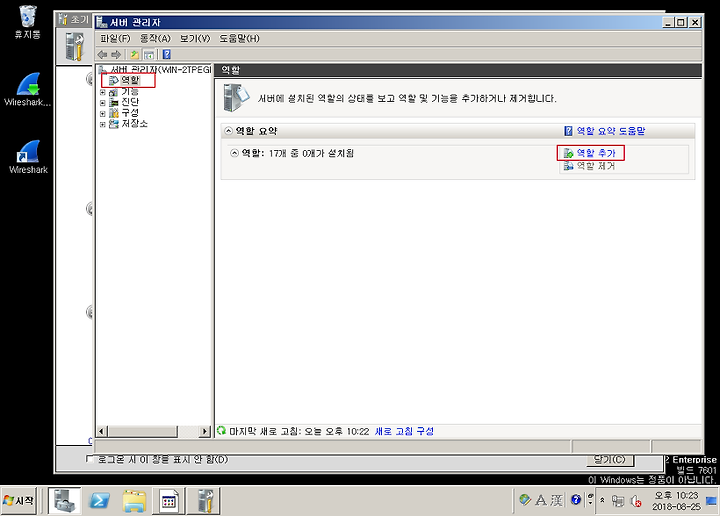720x516 pixels.
Task: Open Server Manager from taskbar pinned icon
Action: [64, 500]
